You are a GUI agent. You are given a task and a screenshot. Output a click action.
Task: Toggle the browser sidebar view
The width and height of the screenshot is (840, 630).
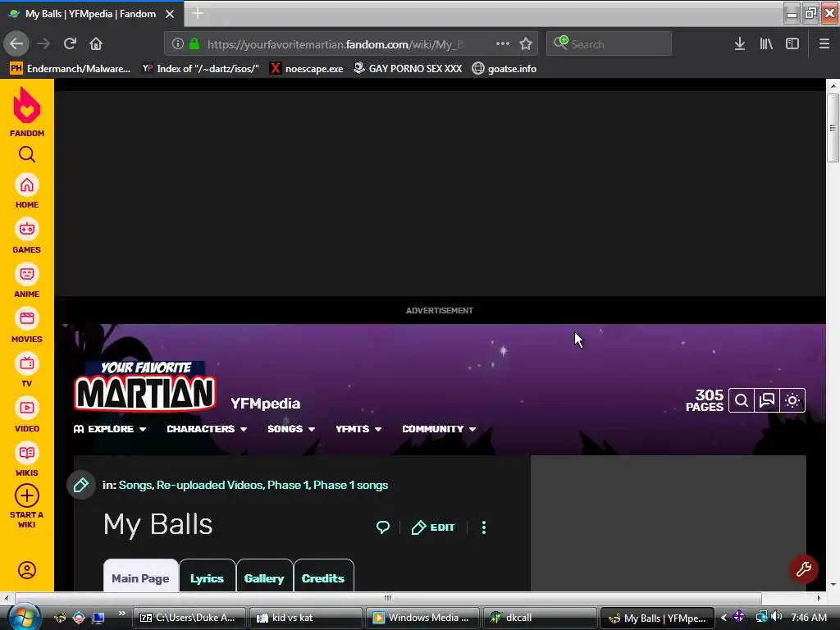pos(792,44)
